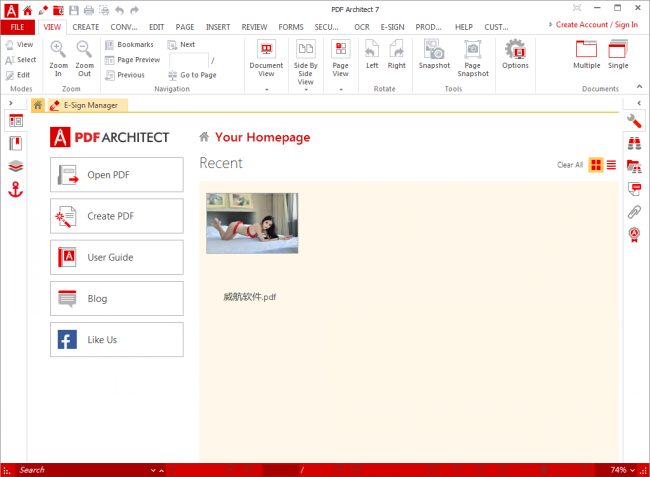Click the zoom slider in status bar
This screenshot has width=650, height=477.
543,470
